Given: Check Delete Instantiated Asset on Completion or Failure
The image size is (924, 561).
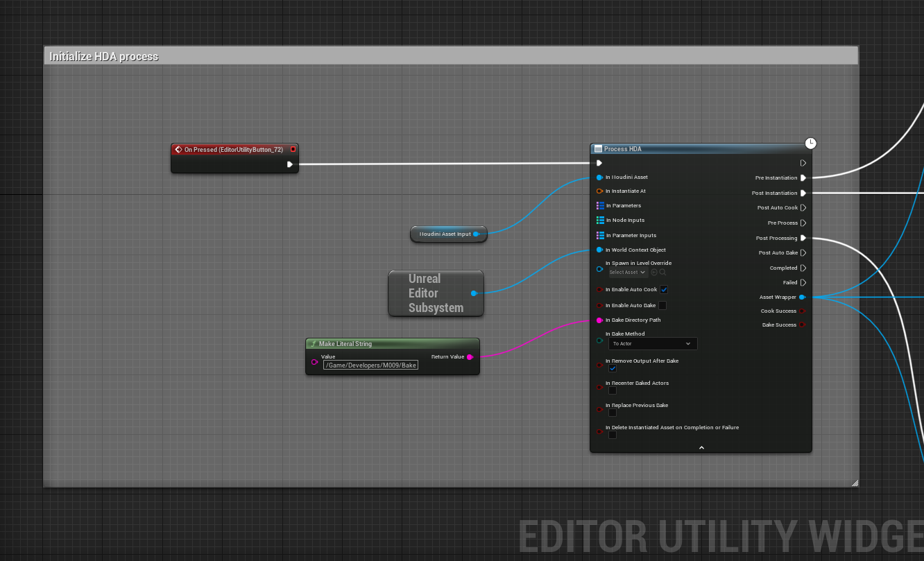Looking at the screenshot, I should [613, 435].
